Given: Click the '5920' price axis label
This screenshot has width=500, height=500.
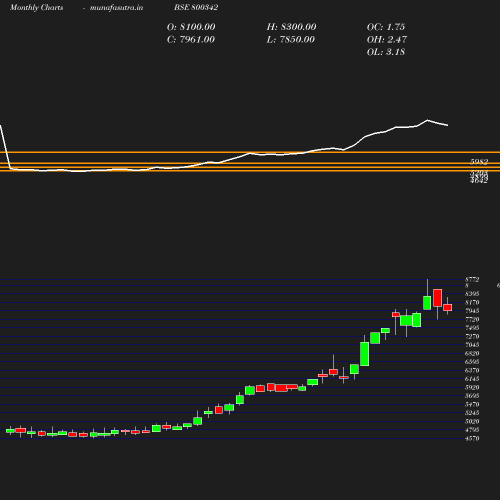Looking at the screenshot, I should [472, 387].
